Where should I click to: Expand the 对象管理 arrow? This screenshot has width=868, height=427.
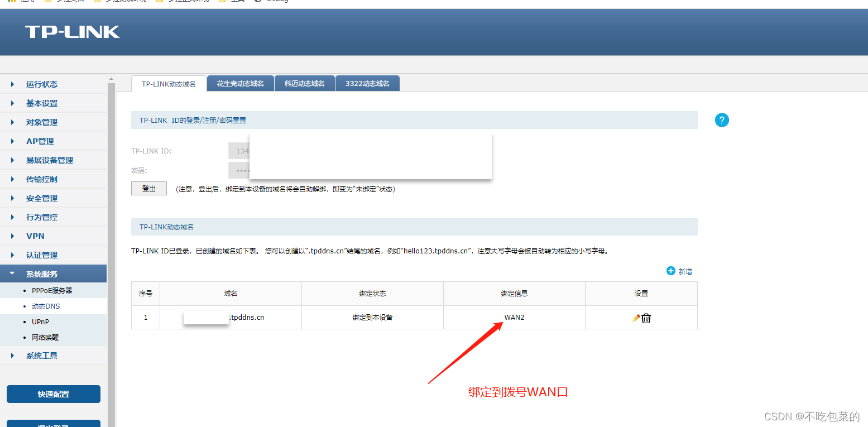(x=12, y=122)
